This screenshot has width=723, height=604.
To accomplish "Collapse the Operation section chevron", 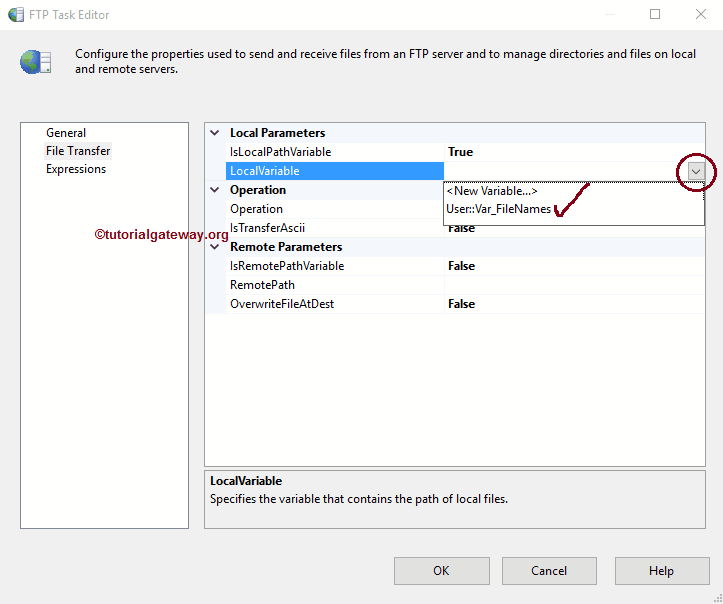I will [x=215, y=190].
